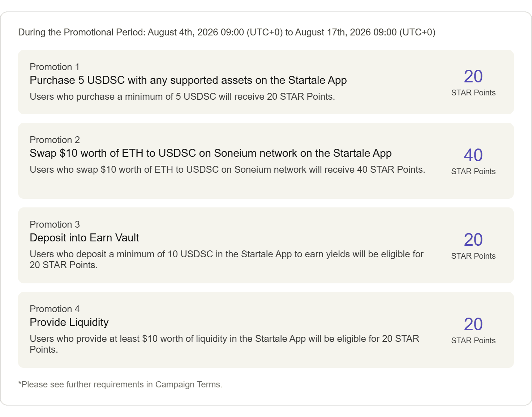Select the Promotion 1 card

[266, 82]
